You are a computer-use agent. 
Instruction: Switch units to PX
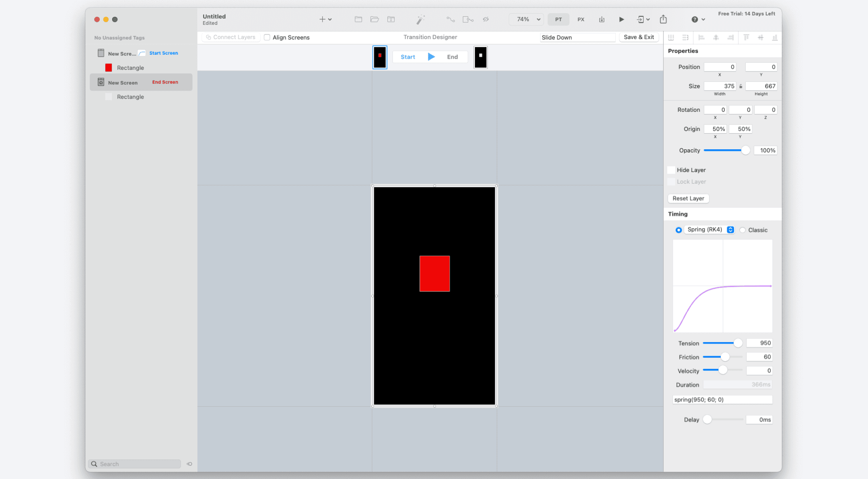tap(581, 19)
